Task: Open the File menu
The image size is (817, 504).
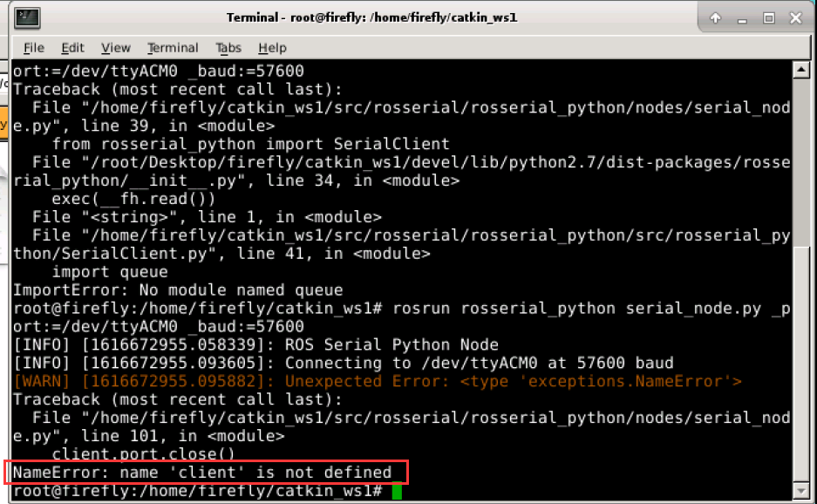Action: (32, 48)
